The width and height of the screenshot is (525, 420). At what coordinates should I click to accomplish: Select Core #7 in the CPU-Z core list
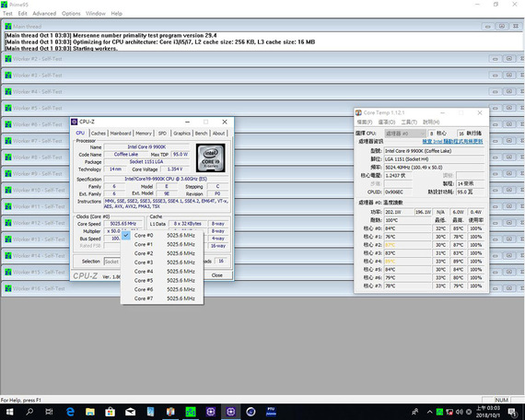click(x=162, y=298)
